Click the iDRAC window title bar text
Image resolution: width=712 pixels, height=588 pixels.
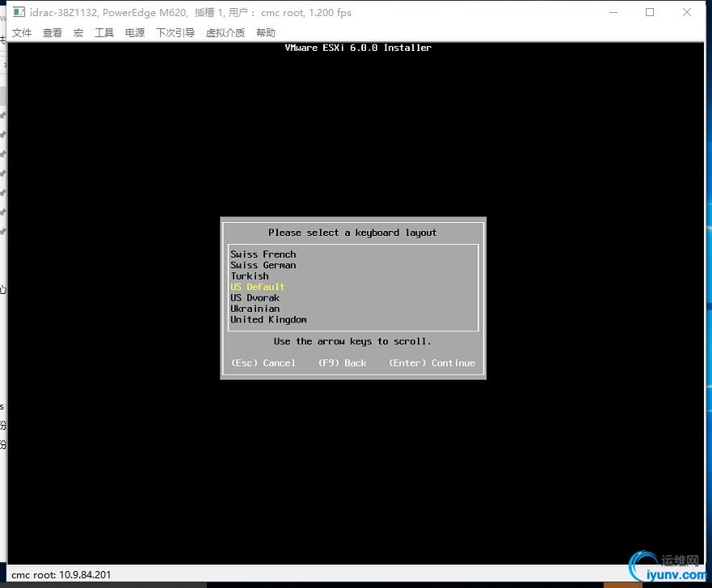point(191,13)
